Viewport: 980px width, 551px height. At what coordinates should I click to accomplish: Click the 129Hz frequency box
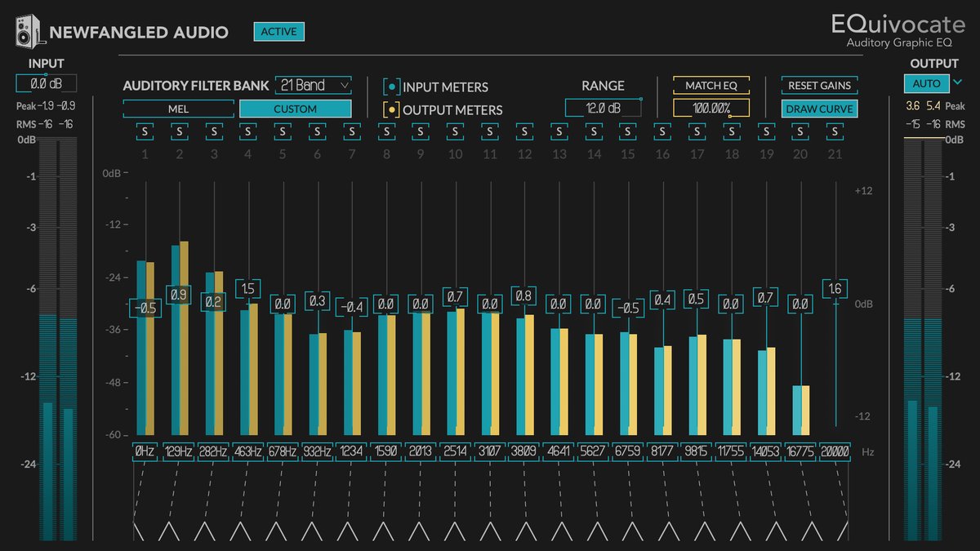(x=180, y=451)
